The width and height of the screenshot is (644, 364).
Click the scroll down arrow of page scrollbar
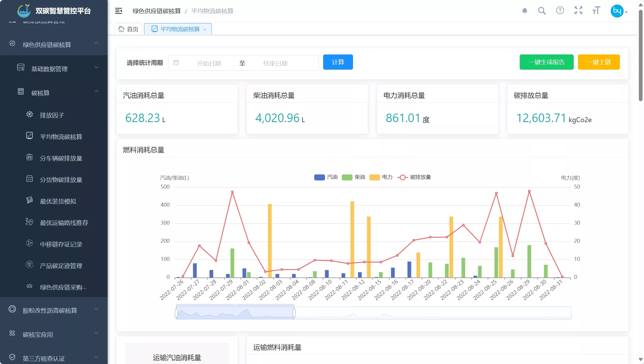(641, 359)
